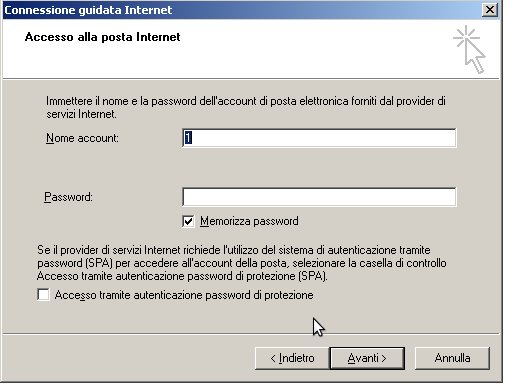Close the Connessione guidata Internet dialog
This screenshot has height=387, width=506.
tap(490, 9)
